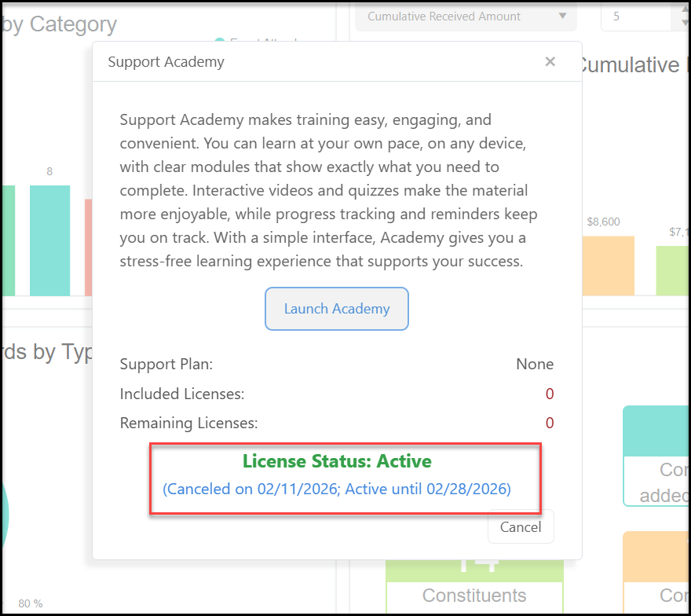Click the Cancel button in dialog
The width and height of the screenshot is (691, 616).
tap(521, 527)
